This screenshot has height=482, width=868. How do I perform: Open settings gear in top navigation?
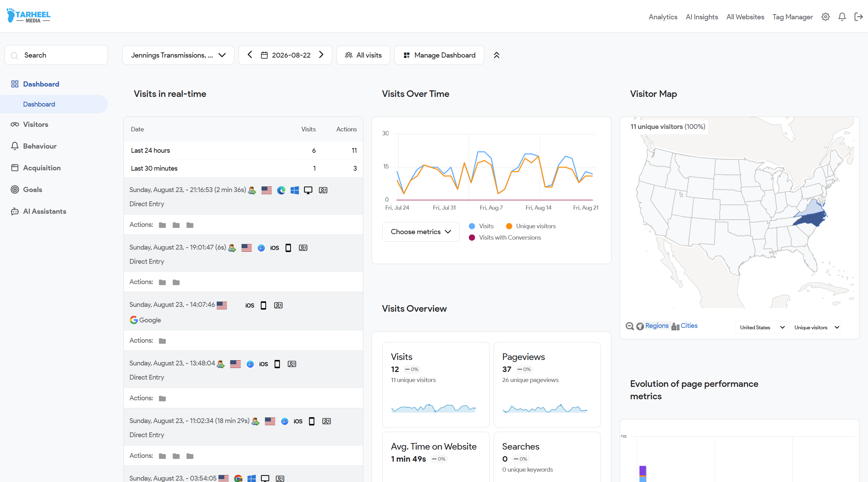coord(825,17)
